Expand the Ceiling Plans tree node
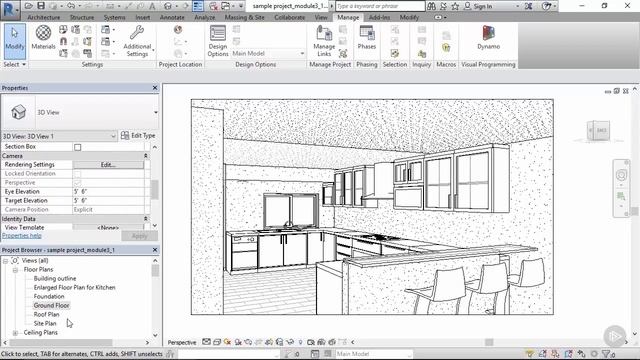Screen dimensions: 640x360 coord(15,333)
